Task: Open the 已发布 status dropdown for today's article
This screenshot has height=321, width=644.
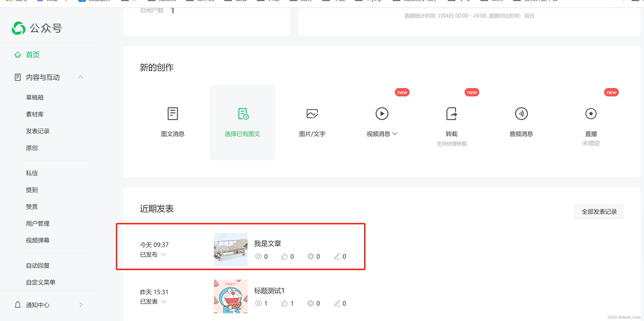Action: coord(164,254)
